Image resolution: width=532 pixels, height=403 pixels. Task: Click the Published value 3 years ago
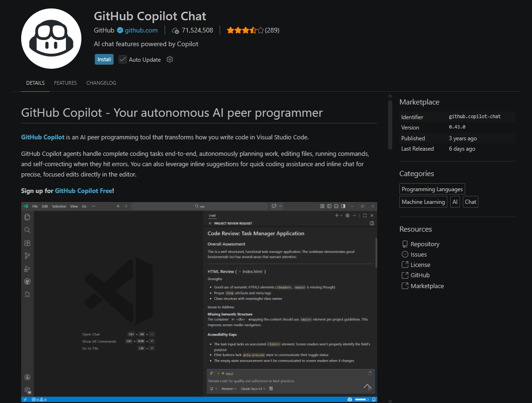(x=463, y=138)
